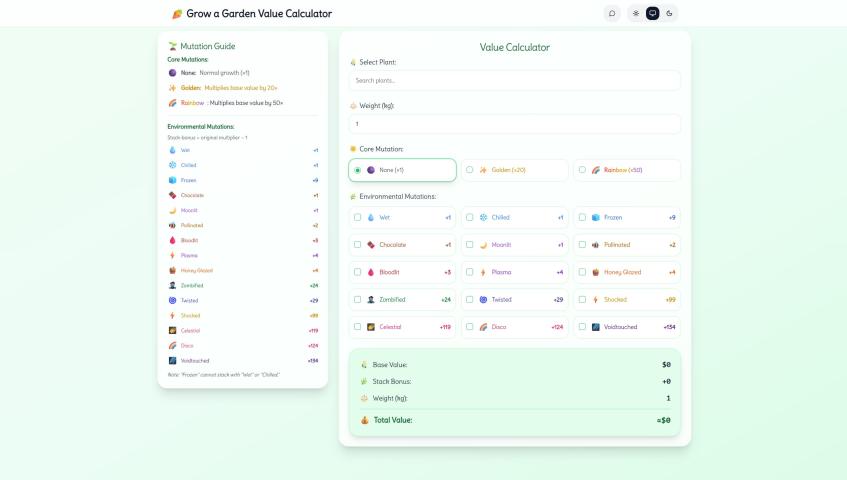Click the Voidtouched icon in Mutation Guide list

click(172, 360)
